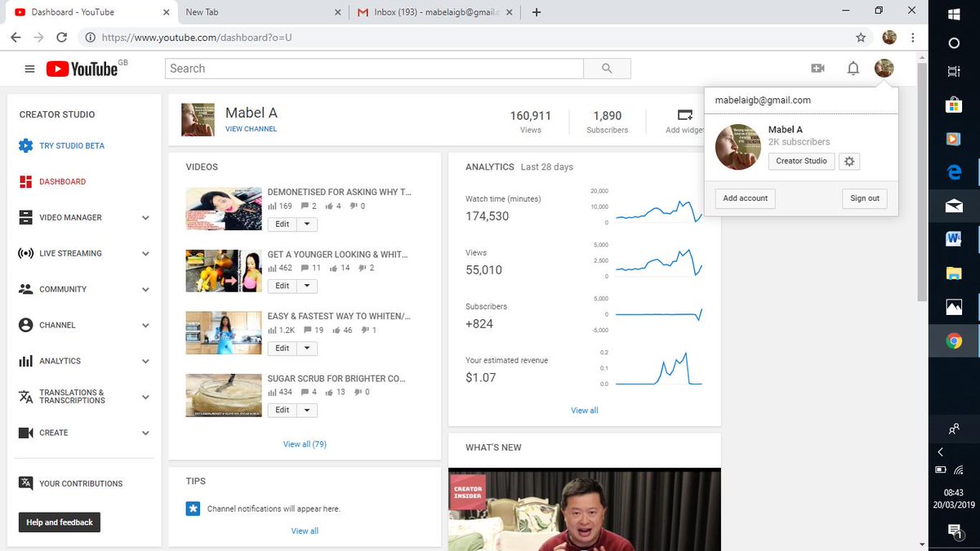Open the Creator Insider video in What's New
The width and height of the screenshot is (980, 551).
[584, 509]
